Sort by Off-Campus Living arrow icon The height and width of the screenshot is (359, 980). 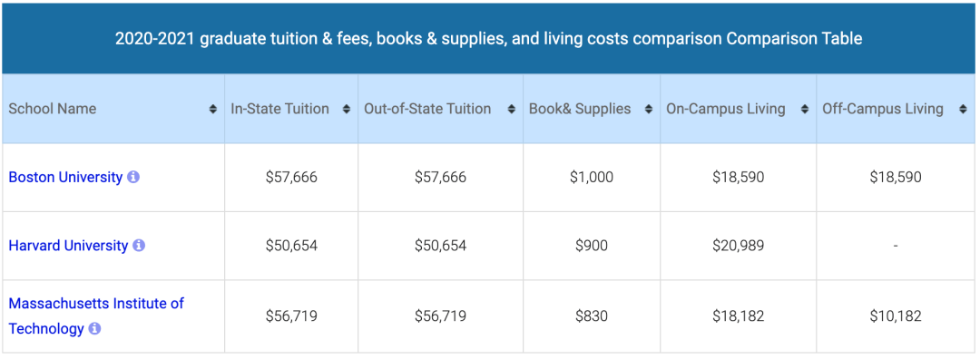tap(963, 110)
